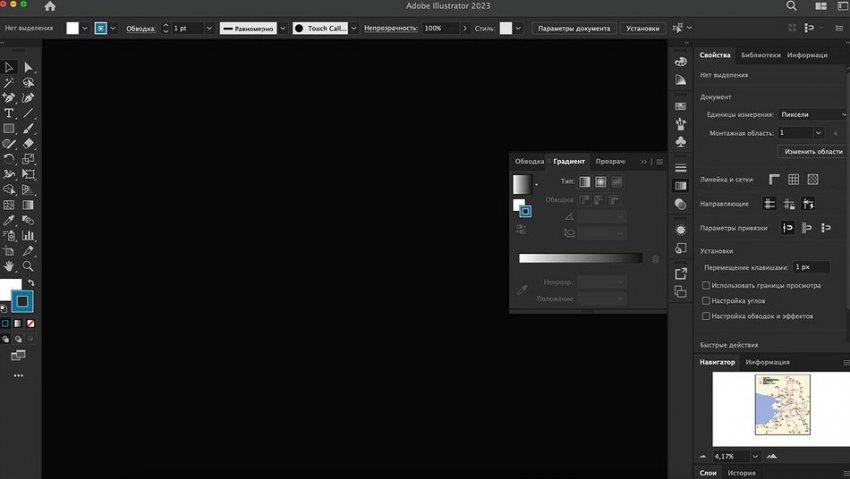Click the search icon in title bar
The image size is (850, 479).
(x=791, y=6)
